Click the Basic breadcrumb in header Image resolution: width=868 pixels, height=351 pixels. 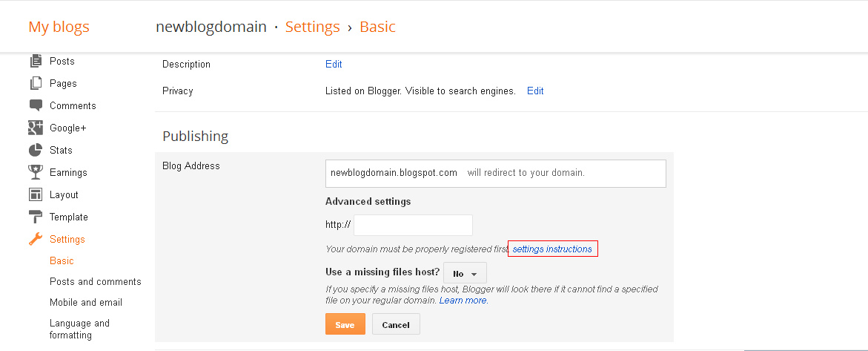pos(377,27)
